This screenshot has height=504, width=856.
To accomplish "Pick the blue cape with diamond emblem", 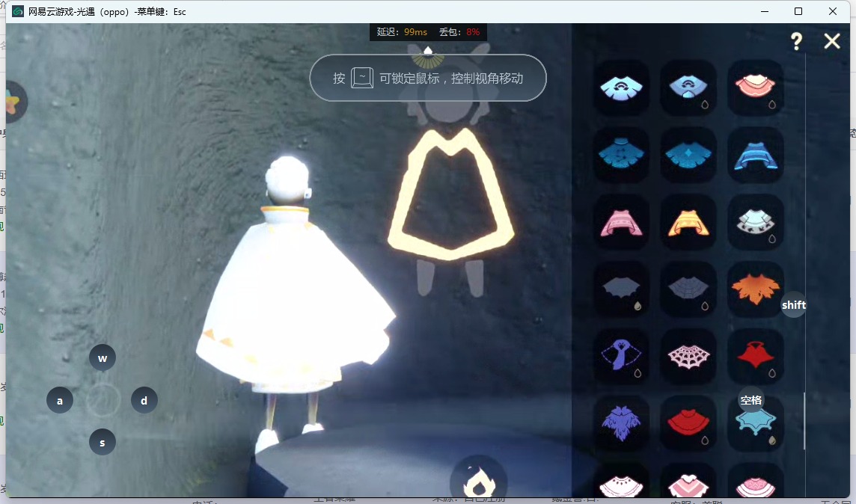I will pyautogui.click(x=688, y=155).
